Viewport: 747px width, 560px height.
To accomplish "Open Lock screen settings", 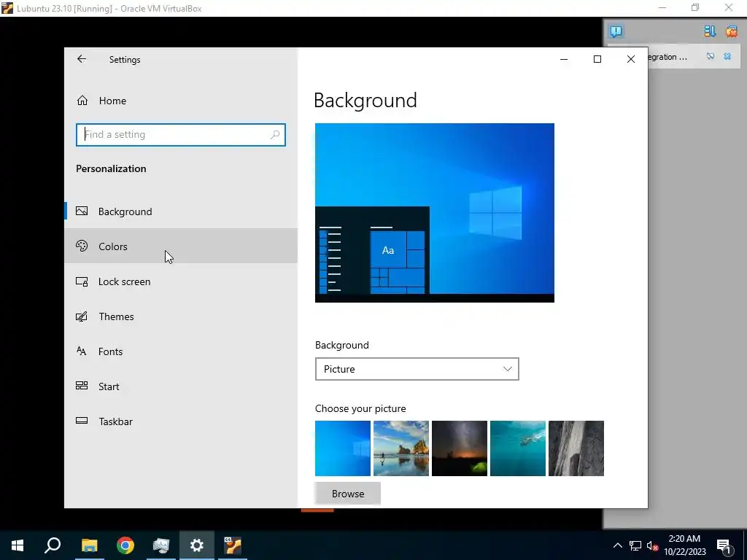I will click(x=181, y=281).
